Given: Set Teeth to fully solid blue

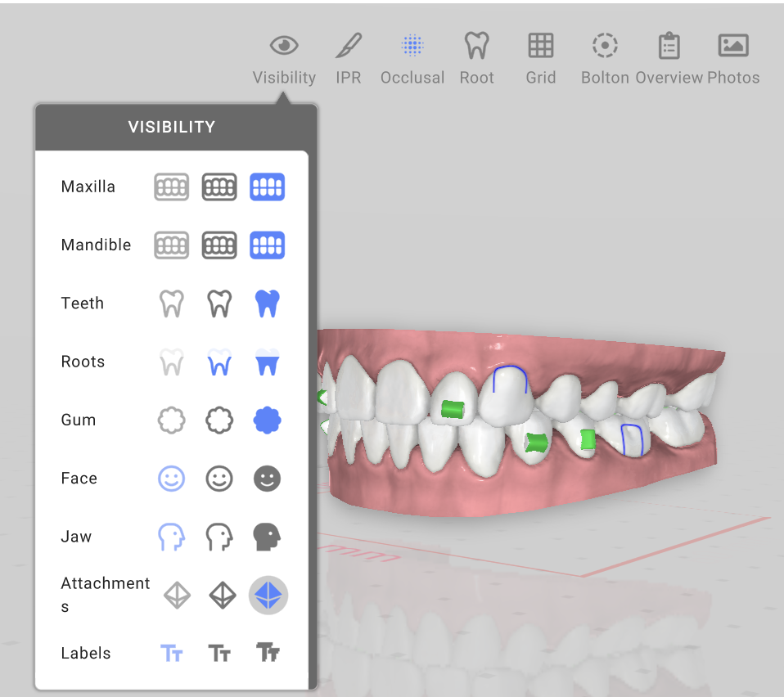Looking at the screenshot, I should (x=268, y=304).
